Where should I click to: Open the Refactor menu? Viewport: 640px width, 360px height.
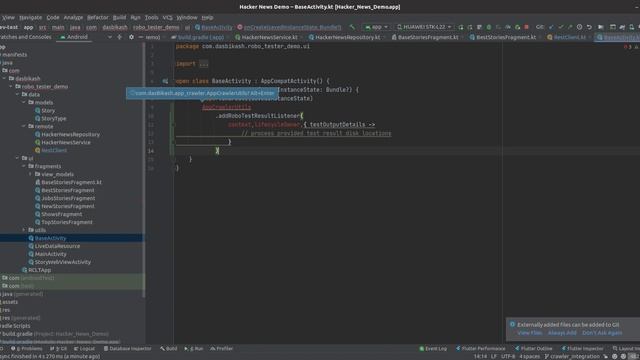pyautogui.click(x=98, y=18)
